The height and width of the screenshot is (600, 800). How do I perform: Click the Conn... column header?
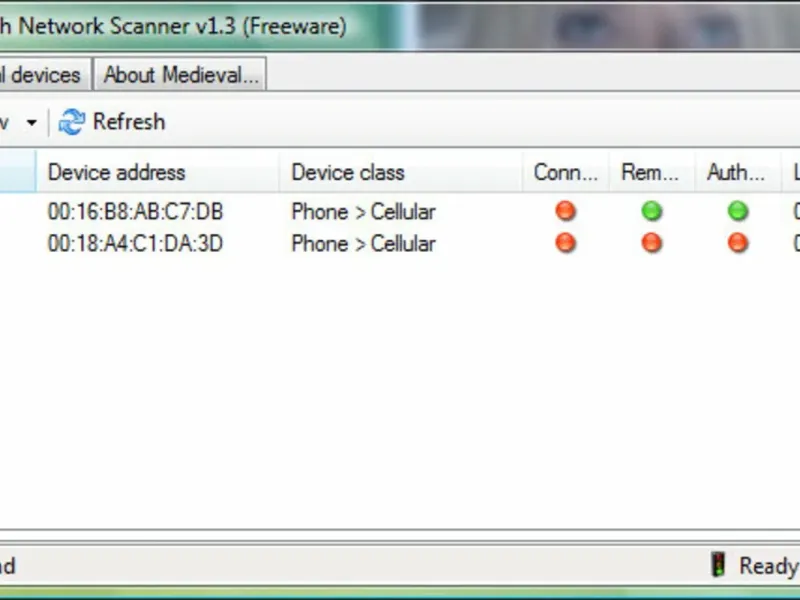pyautogui.click(x=565, y=172)
